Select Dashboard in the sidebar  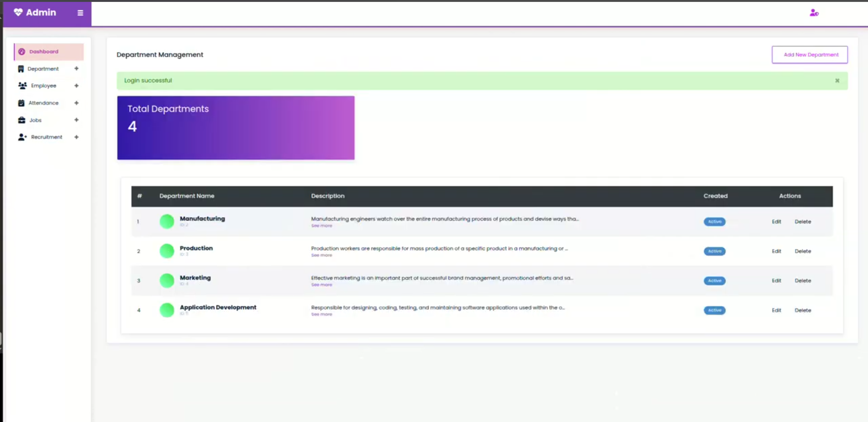pos(49,52)
